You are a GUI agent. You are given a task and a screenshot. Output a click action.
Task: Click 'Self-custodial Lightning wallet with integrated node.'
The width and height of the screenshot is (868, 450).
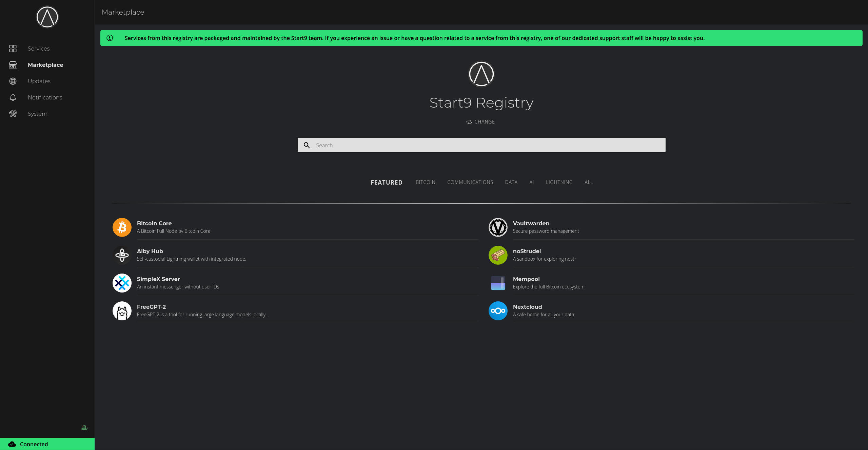[192, 259]
